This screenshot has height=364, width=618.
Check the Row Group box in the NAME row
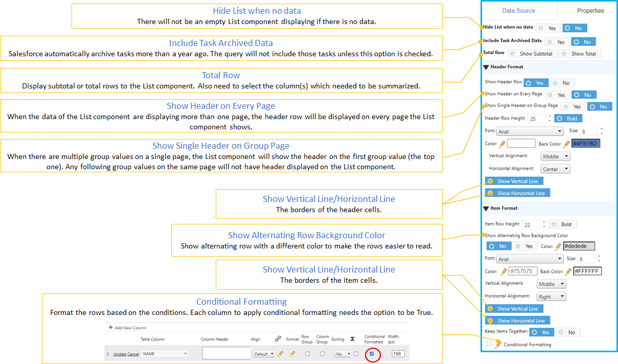pyautogui.click(x=307, y=354)
